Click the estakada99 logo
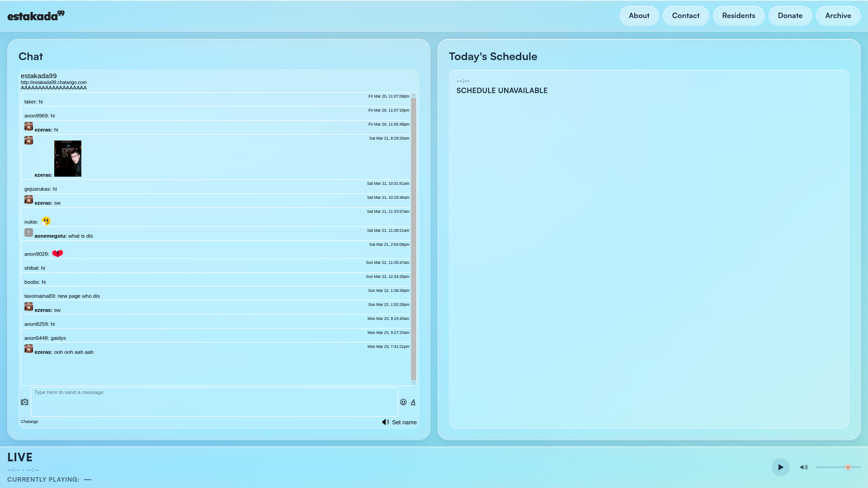Viewport: 868px width, 488px height. click(x=36, y=16)
